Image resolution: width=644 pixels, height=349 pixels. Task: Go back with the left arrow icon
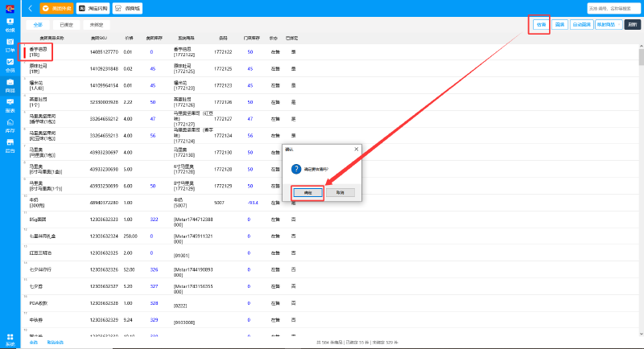[31, 8]
